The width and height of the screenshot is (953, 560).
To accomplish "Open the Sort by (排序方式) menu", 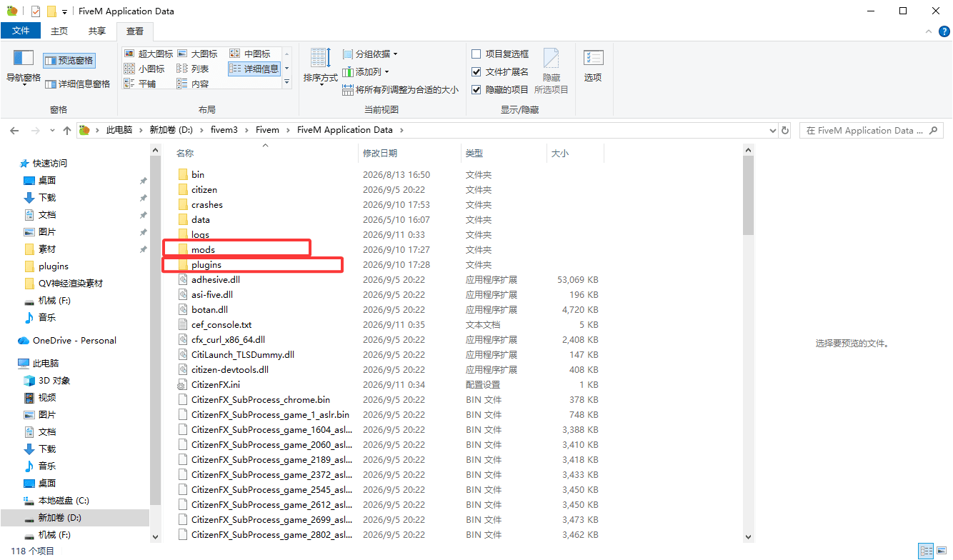I will point(320,68).
